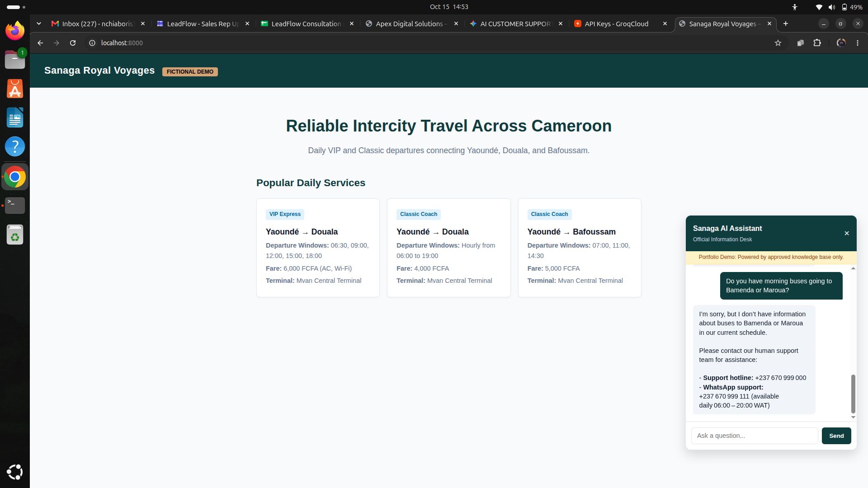The image size is (868, 488).
Task: Click the Support hotline number in chat
Action: point(780,378)
